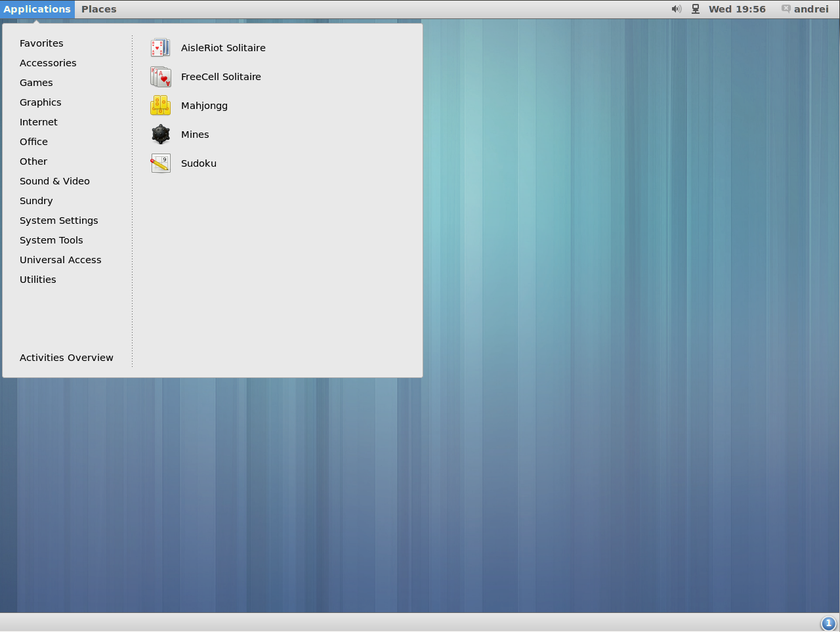Click Activities Overview at the menu bottom

click(66, 358)
